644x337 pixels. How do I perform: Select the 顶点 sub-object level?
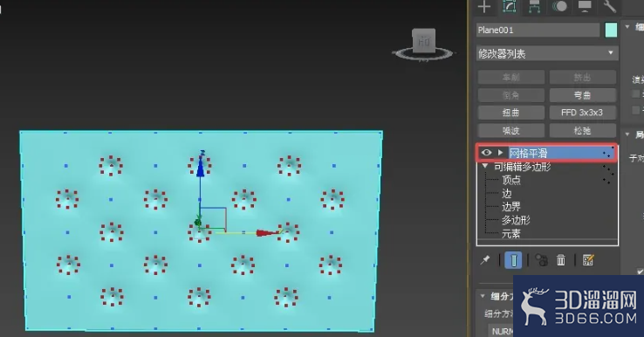[511, 180]
